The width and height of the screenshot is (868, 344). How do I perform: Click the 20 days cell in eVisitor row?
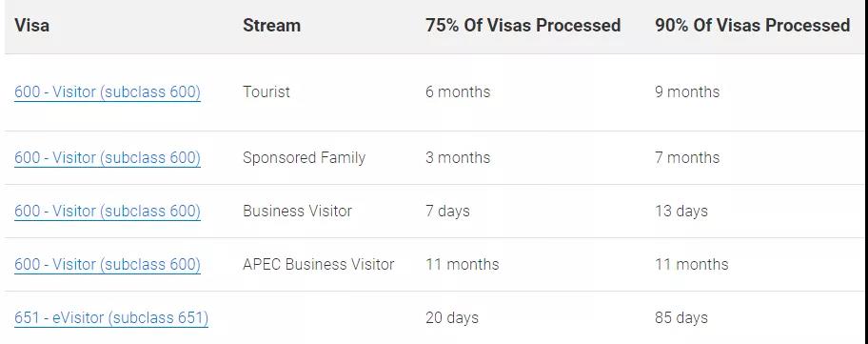pos(452,318)
